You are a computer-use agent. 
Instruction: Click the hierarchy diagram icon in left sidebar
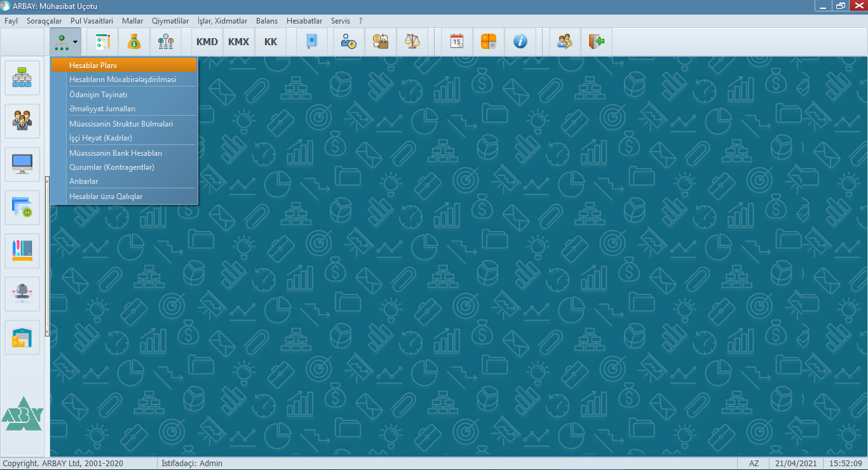coord(22,78)
